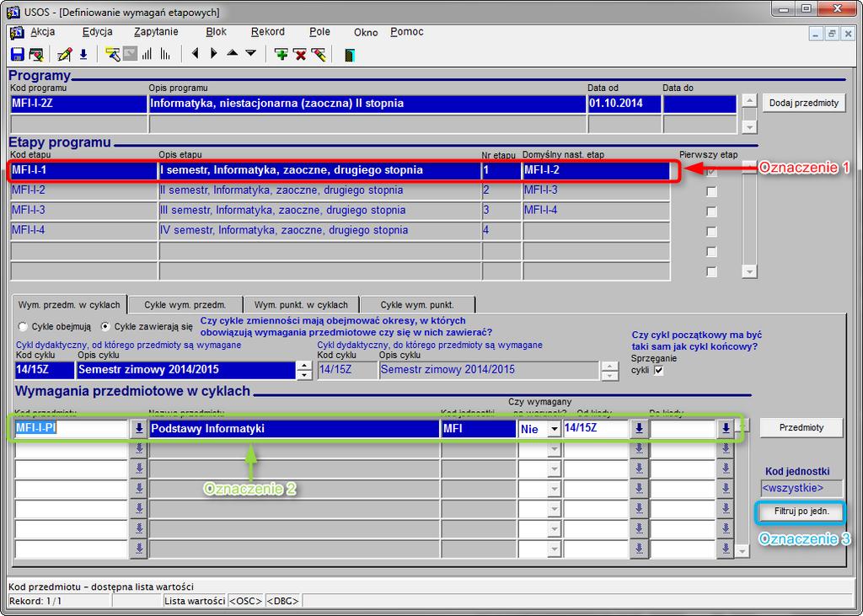
Task: Click the Exit door icon in toolbar
Action: point(350,55)
